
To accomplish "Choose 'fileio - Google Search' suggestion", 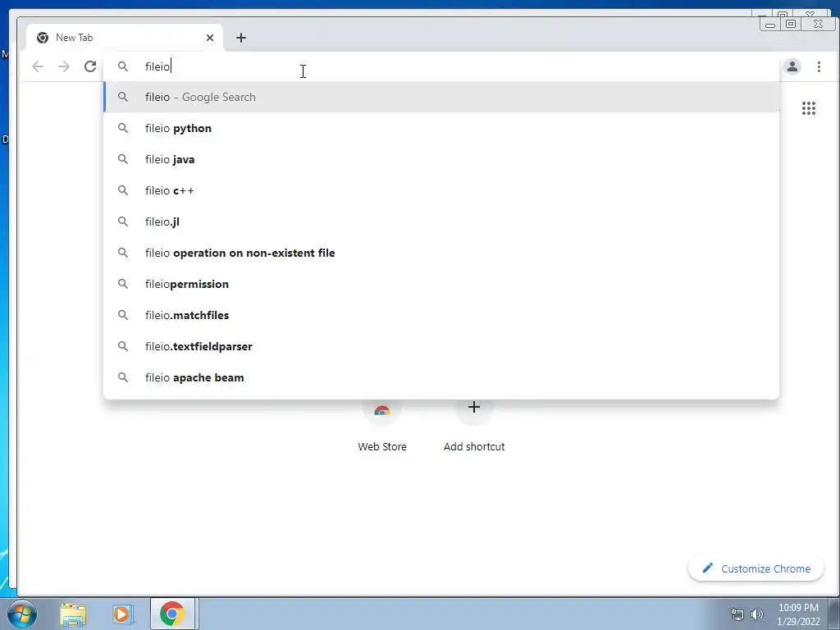I will 441,97.
